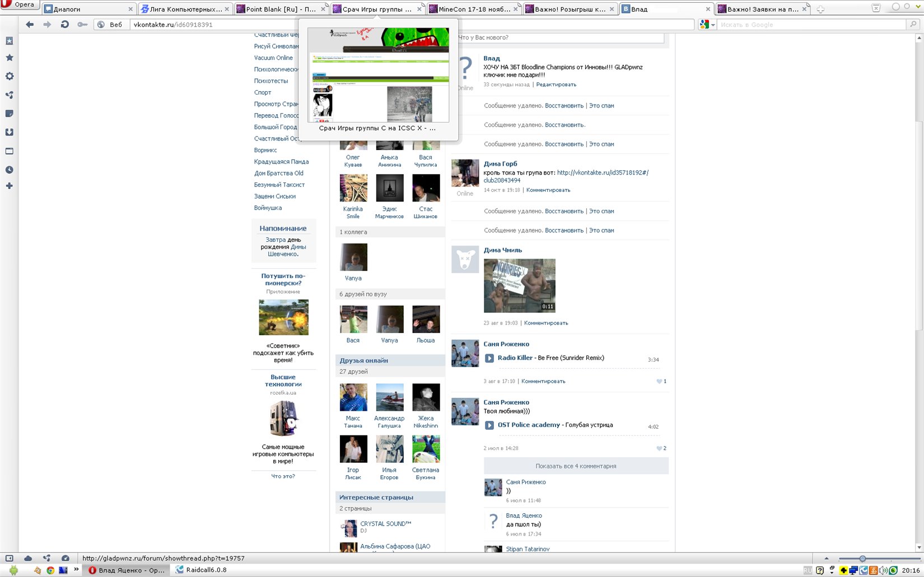Open a new tab with the plus button
The width and height of the screenshot is (924, 577).
[820, 9]
